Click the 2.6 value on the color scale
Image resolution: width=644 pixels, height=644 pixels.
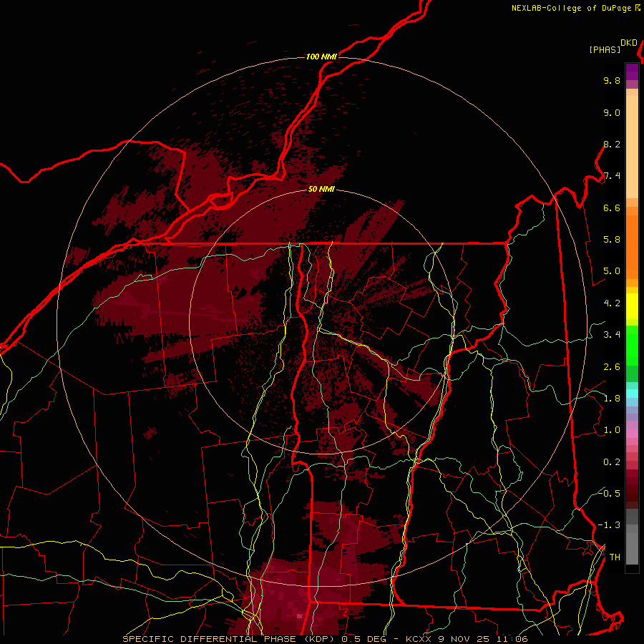tap(612, 367)
